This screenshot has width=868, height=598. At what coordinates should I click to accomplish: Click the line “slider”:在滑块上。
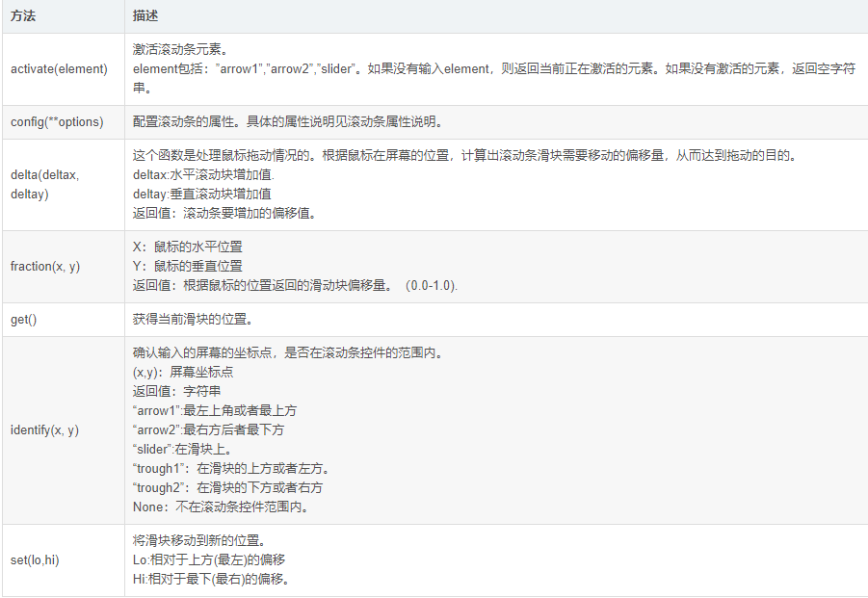click(x=183, y=450)
